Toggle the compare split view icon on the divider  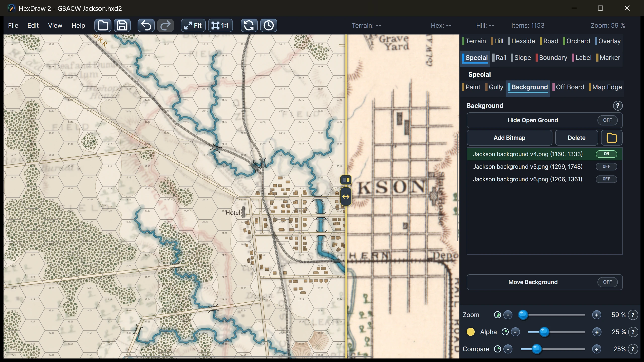[x=346, y=180]
